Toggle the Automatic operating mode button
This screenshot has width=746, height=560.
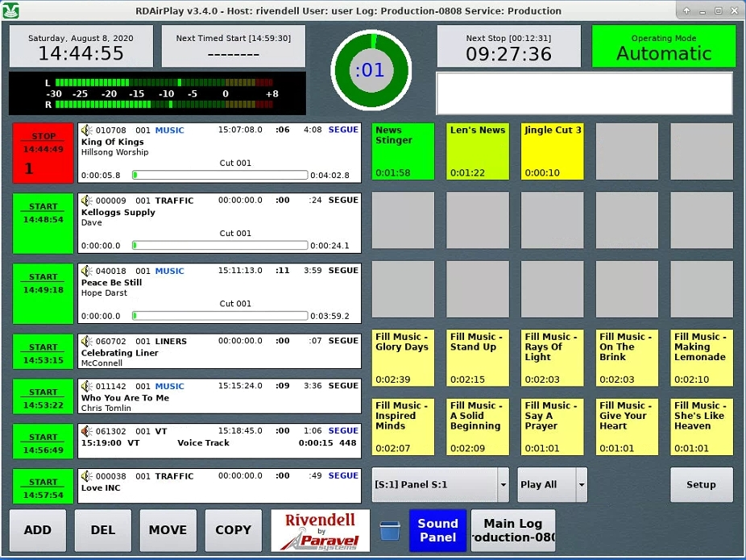663,47
